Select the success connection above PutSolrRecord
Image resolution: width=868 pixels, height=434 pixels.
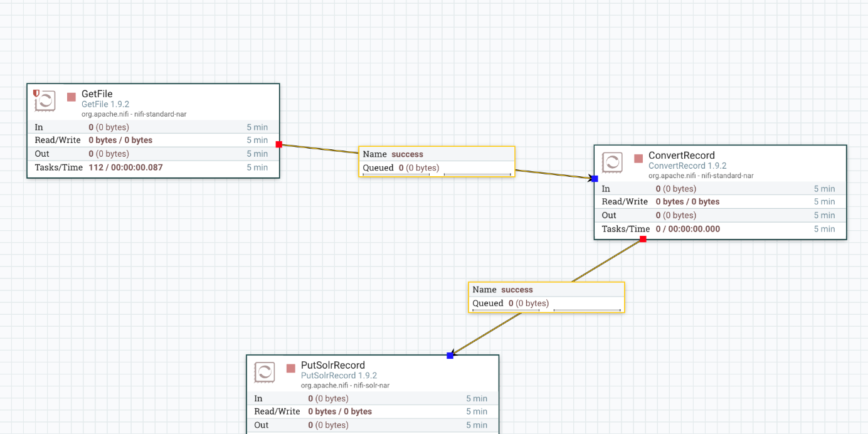(x=546, y=296)
